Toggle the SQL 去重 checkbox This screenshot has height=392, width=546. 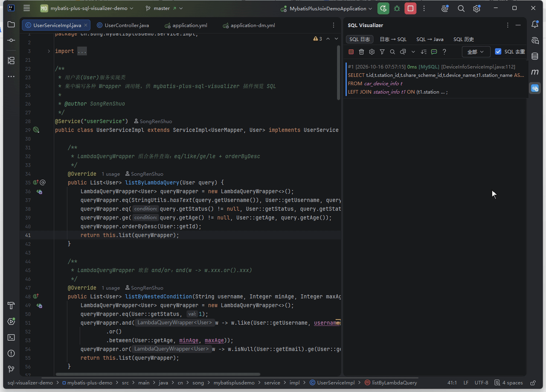click(x=498, y=52)
